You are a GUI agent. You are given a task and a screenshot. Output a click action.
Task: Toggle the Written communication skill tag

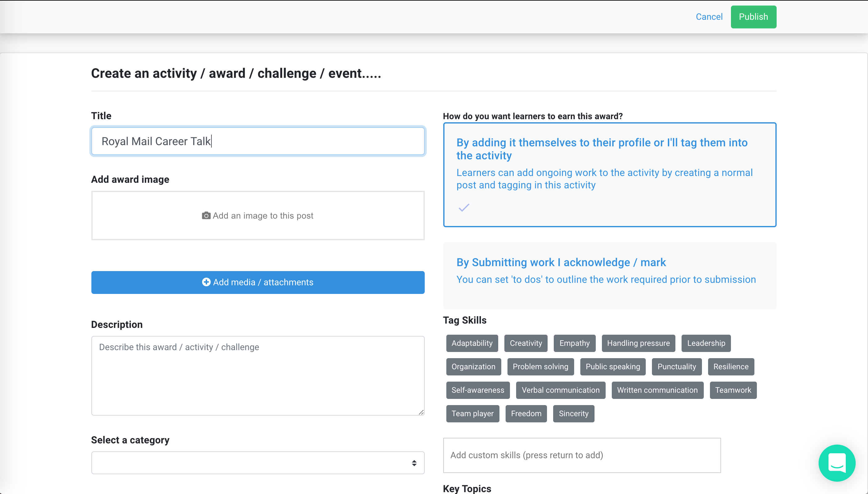click(x=657, y=390)
